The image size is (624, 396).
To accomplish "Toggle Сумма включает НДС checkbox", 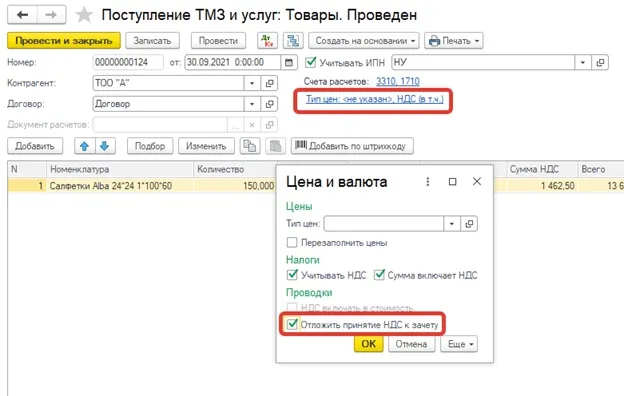I will tap(379, 275).
